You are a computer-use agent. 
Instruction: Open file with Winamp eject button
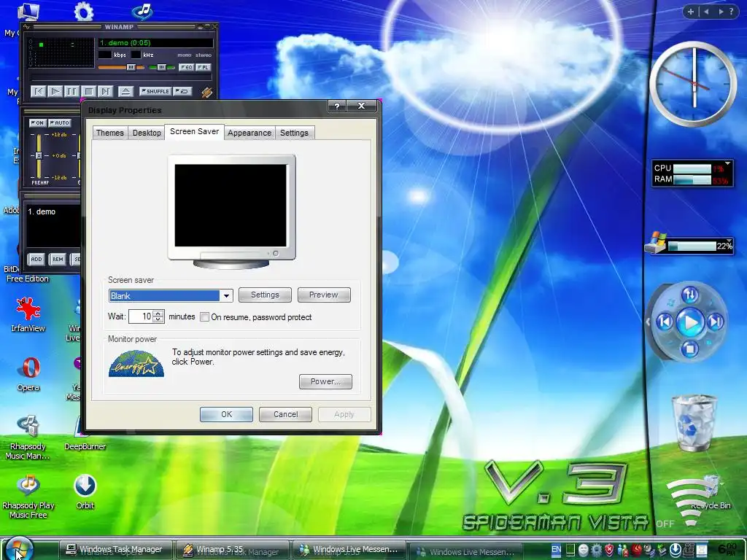[x=125, y=91]
